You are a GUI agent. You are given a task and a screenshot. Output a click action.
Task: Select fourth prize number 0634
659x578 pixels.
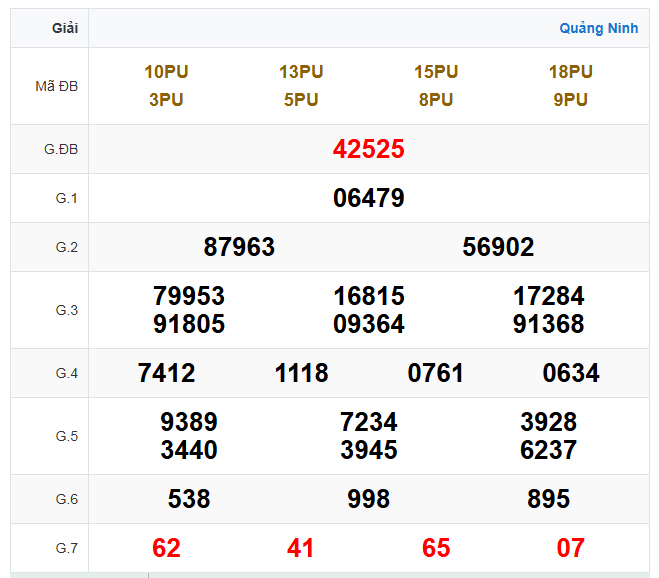(571, 373)
